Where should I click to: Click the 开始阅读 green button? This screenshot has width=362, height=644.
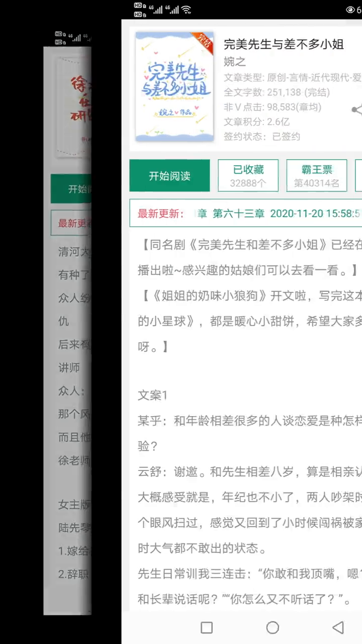click(169, 176)
